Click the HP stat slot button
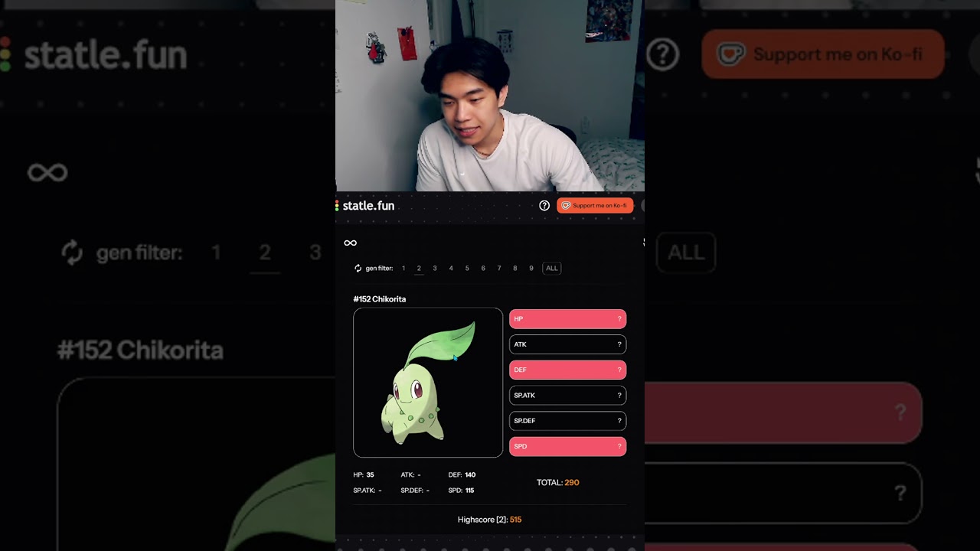This screenshot has width=980, height=551. (567, 319)
